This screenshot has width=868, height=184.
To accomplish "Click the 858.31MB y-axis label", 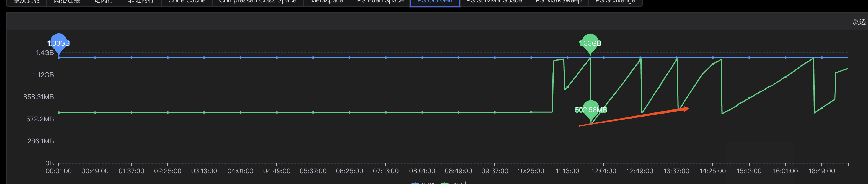I will [x=38, y=97].
